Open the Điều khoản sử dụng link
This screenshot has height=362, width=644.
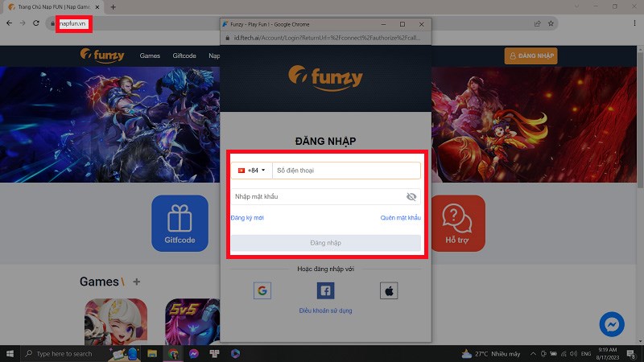[325, 311]
